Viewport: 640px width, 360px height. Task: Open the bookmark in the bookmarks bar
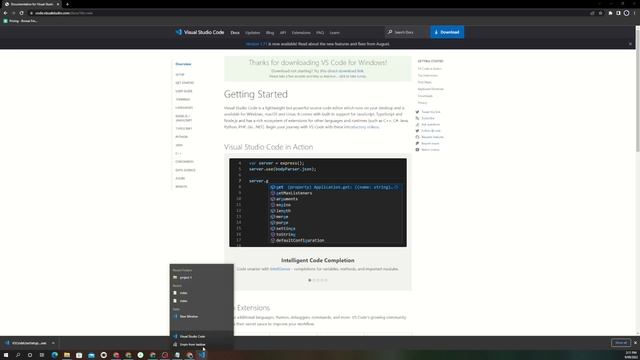[x=20, y=21]
